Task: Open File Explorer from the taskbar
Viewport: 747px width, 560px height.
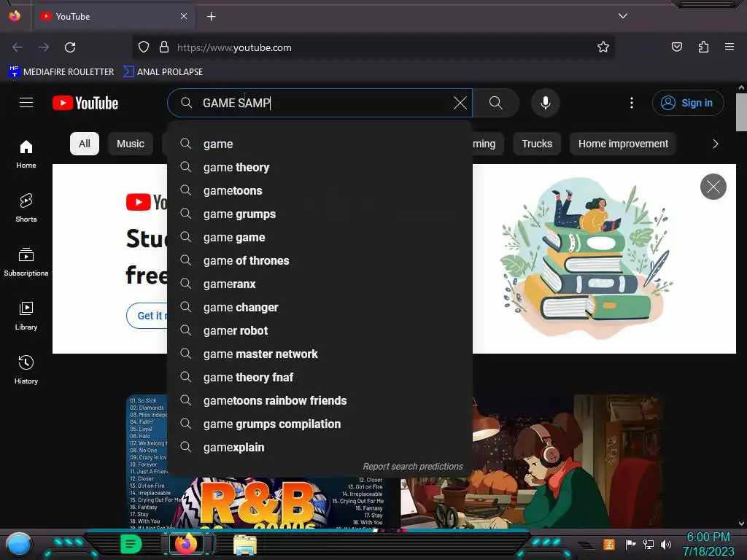Action: (x=245, y=545)
